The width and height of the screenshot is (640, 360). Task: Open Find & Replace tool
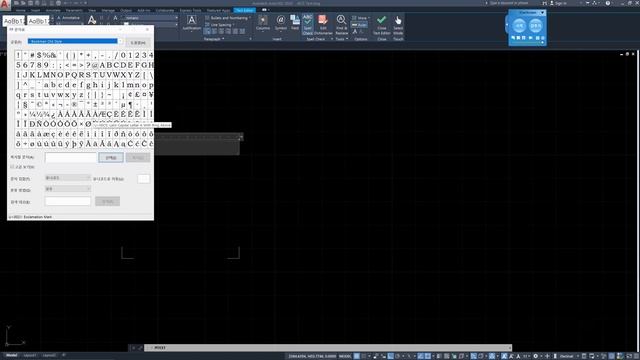[x=341, y=24]
